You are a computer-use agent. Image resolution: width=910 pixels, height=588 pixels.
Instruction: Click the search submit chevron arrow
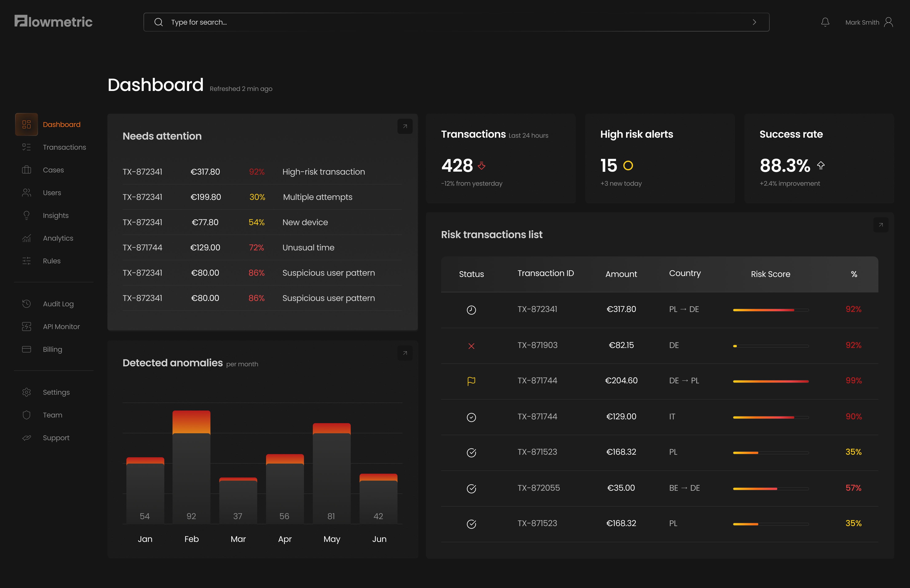pos(754,22)
